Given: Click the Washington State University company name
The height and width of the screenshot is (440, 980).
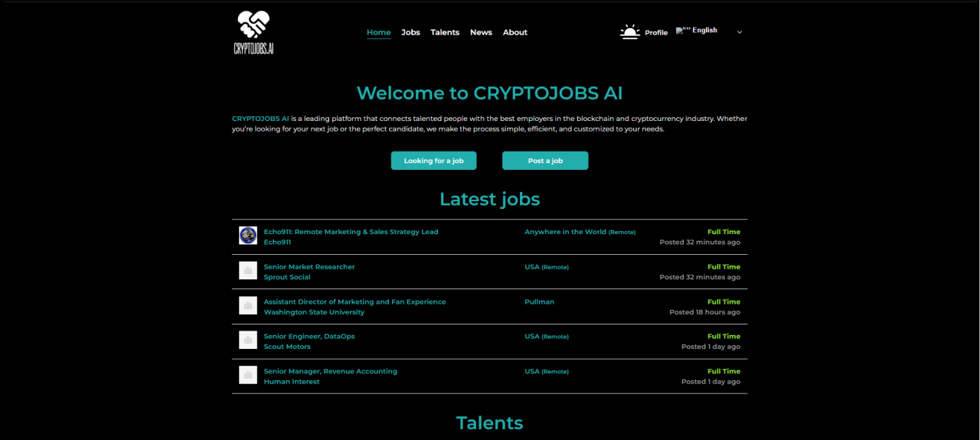Looking at the screenshot, I should tap(314, 312).
